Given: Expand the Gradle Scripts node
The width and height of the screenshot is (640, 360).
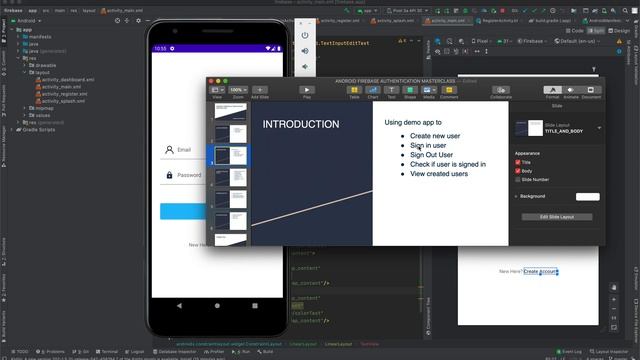Looking at the screenshot, I should tap(12, 130).
